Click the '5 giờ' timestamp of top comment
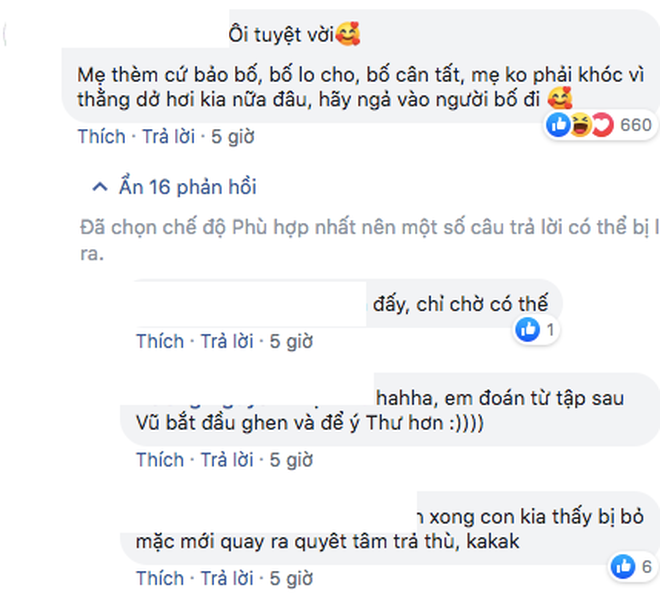The image size is (660, 602). 233,137
